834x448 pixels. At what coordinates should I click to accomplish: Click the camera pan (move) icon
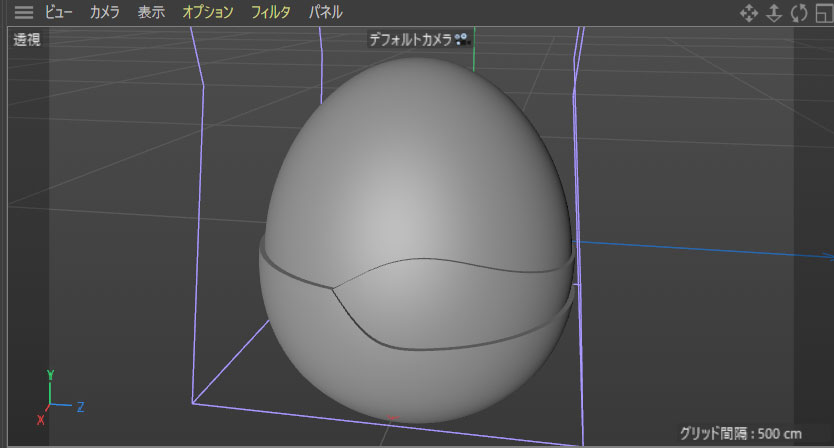748,13
